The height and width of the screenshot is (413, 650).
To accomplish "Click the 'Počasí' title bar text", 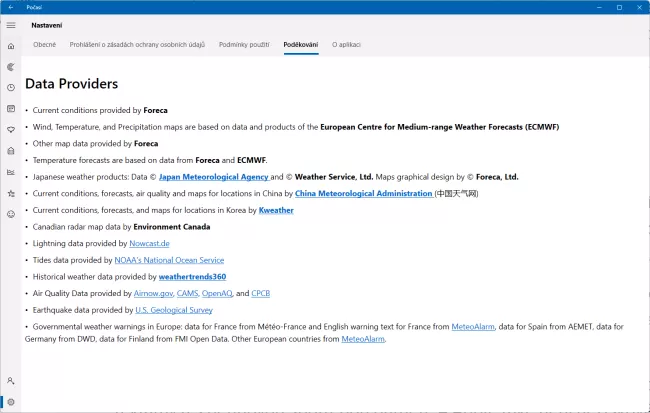I will click(34, 7).
